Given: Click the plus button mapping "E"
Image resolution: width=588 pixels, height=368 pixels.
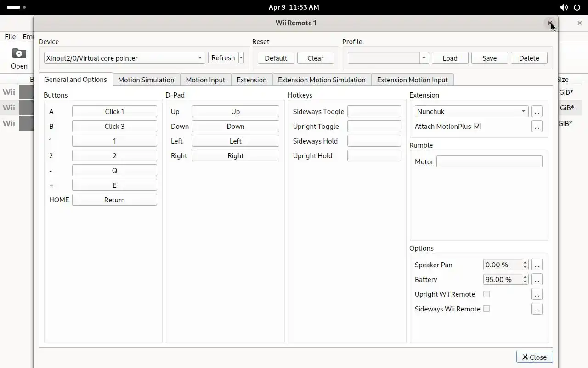Looking at the screenshot, I should point(114,185).
